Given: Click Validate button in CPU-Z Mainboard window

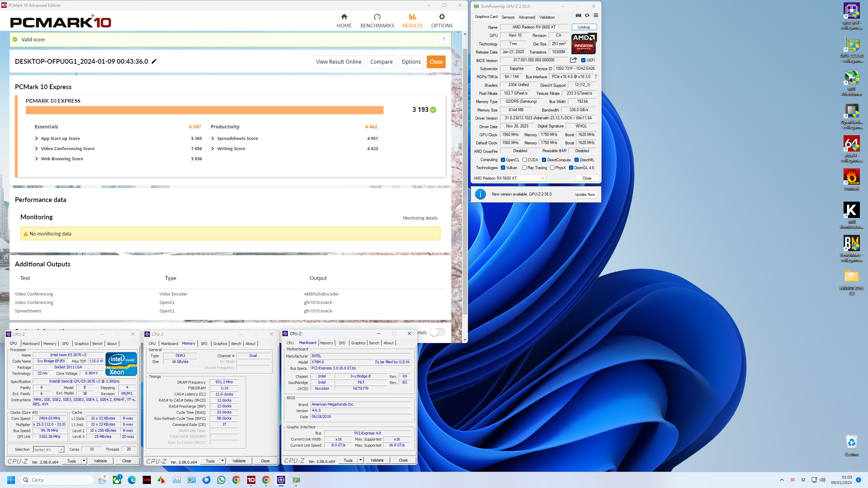Looking at the screenshot, I should point(377,460).
